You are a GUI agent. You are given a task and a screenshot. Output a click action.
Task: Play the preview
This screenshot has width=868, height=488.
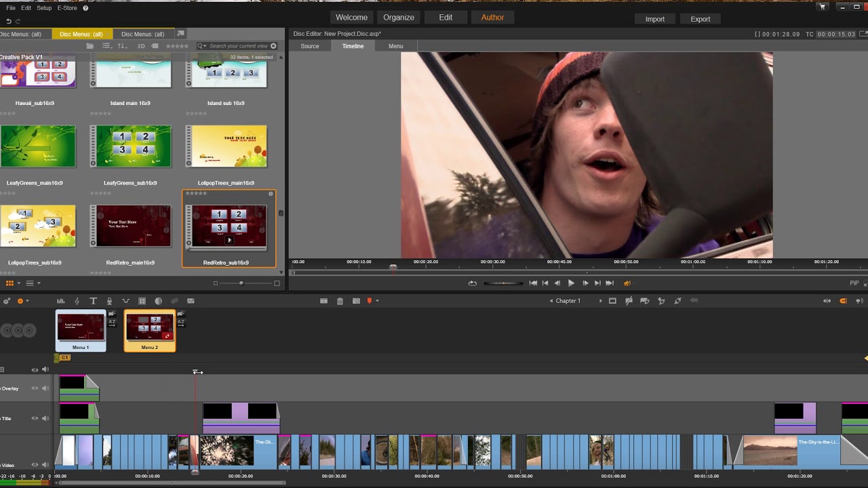tap(571, 283)
